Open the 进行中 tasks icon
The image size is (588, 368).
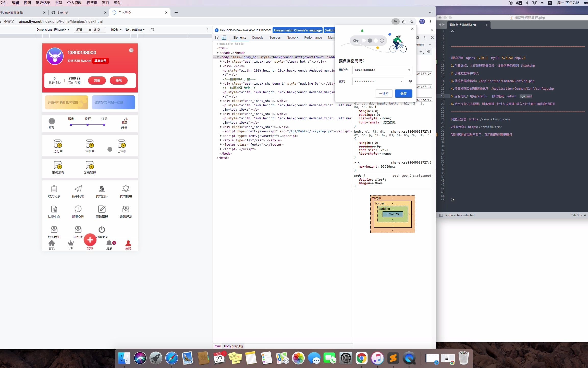point(58,144)
